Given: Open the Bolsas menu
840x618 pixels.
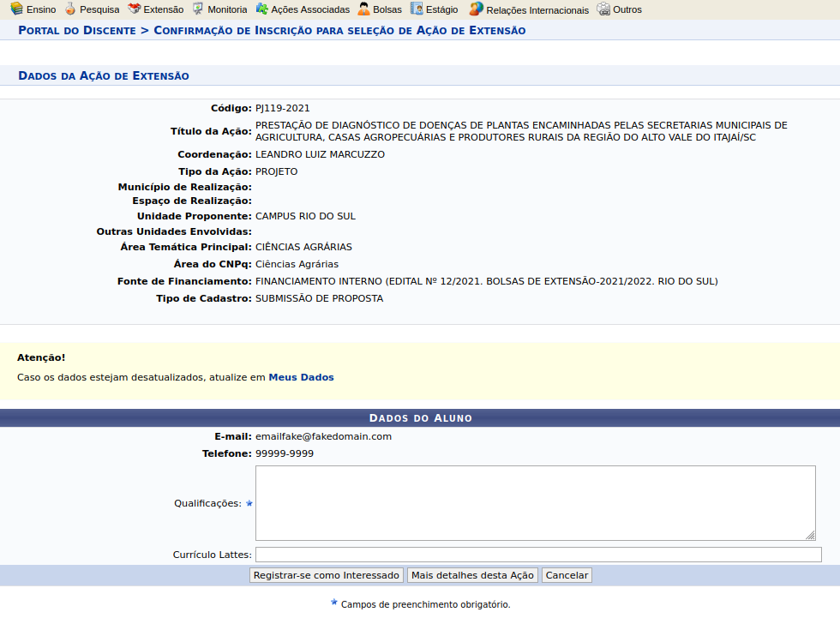Looking at the screenshot, I should click(x=387, y=9).
